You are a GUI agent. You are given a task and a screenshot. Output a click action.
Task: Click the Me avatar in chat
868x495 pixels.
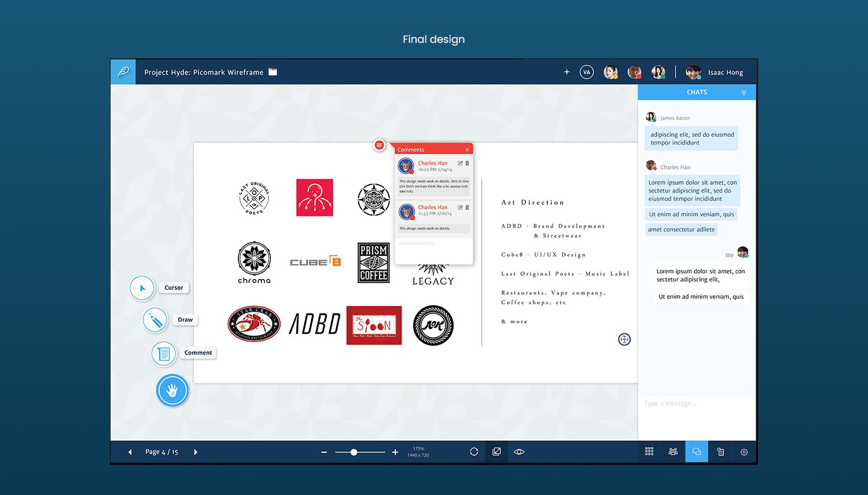743,252
